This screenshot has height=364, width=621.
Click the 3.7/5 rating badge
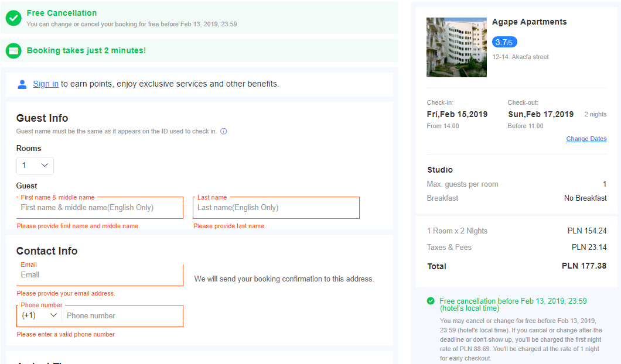pyautogui.click(x=504, y=42)
